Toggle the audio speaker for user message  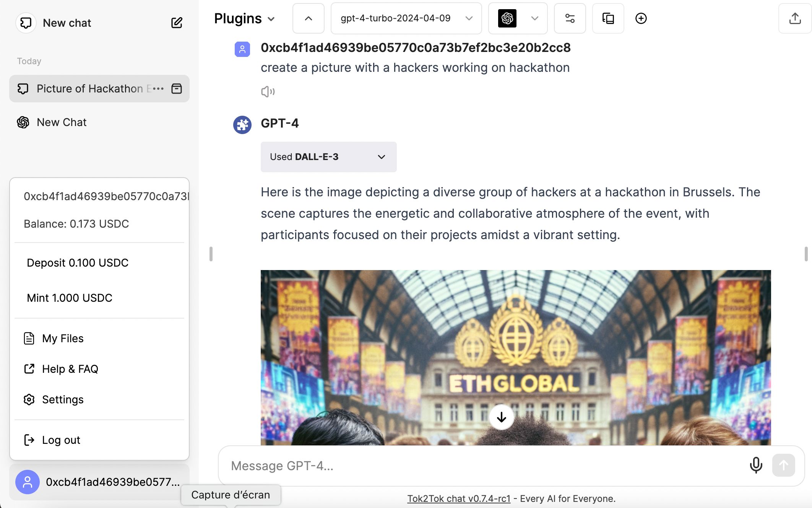tap(268, 91)
